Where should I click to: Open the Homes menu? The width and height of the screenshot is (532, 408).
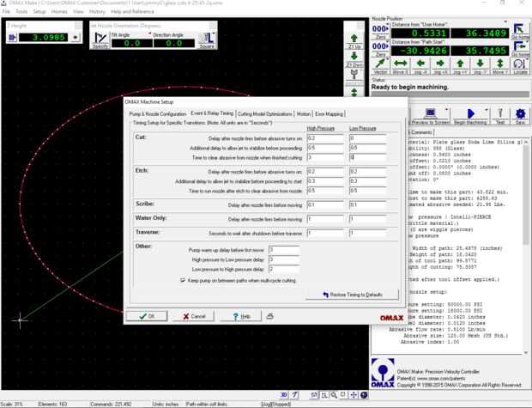(59, 11)
